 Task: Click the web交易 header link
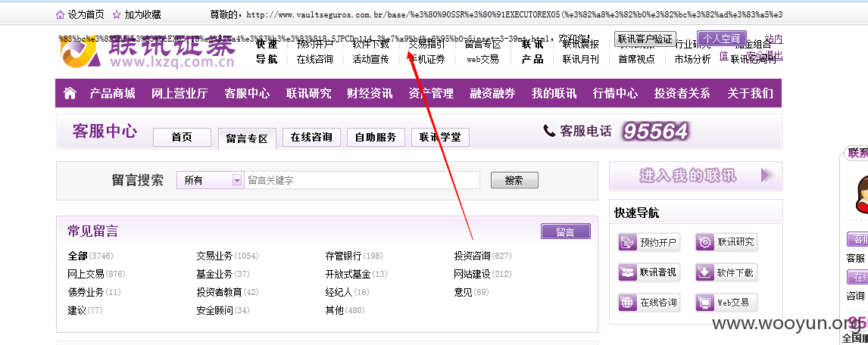tap(482, 59)
